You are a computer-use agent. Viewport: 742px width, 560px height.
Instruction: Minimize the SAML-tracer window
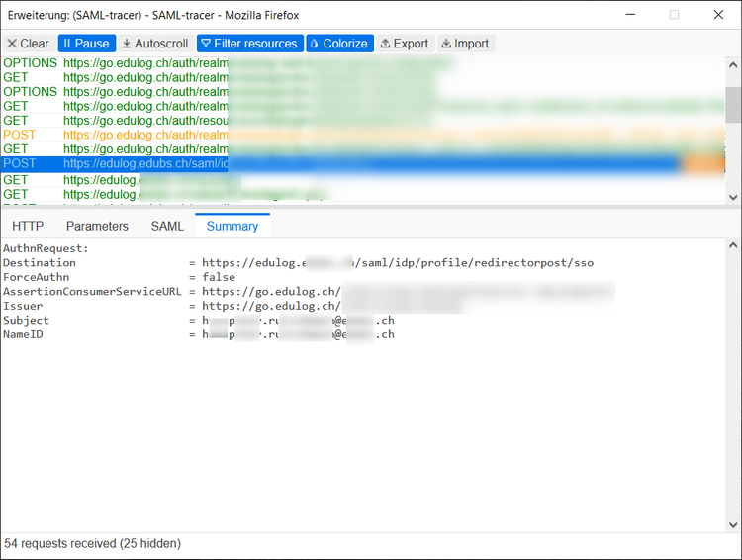(630, 15)
